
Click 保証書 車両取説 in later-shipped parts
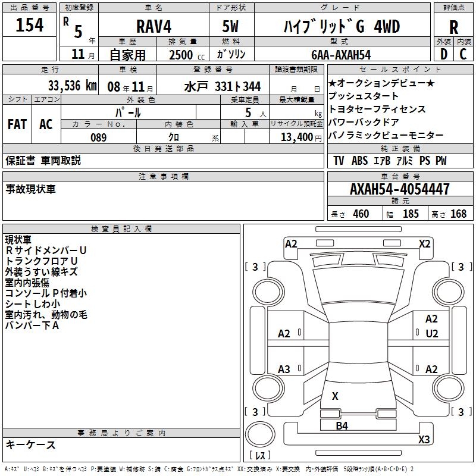click(x=43, y=160)
